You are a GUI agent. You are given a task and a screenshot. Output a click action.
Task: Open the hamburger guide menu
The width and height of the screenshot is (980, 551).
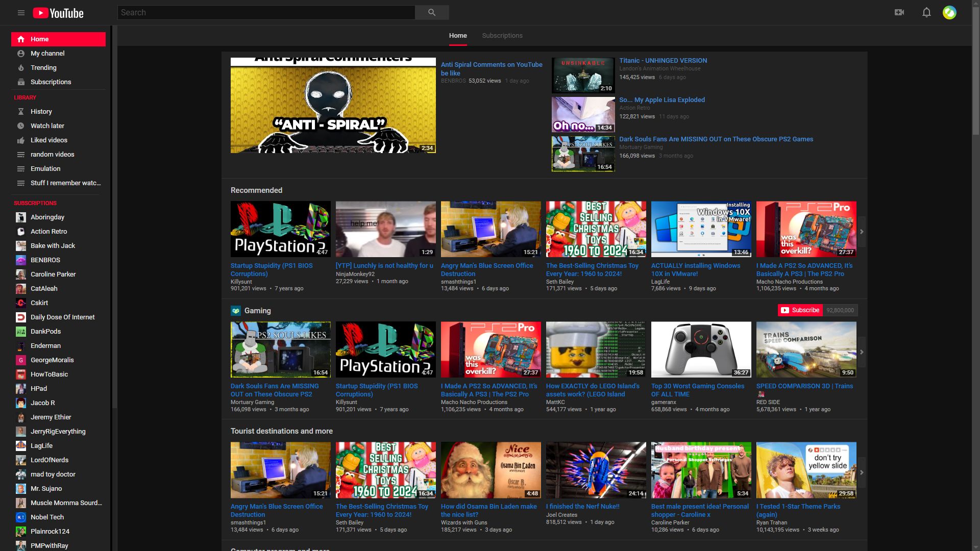tap(21, 13)
